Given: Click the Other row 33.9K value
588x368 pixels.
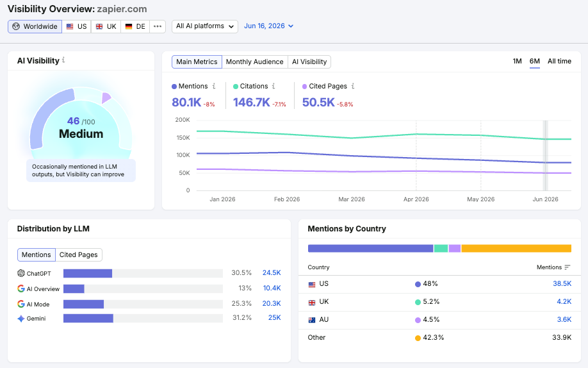Looking at the screenshot, I should [x=562, y=337].
